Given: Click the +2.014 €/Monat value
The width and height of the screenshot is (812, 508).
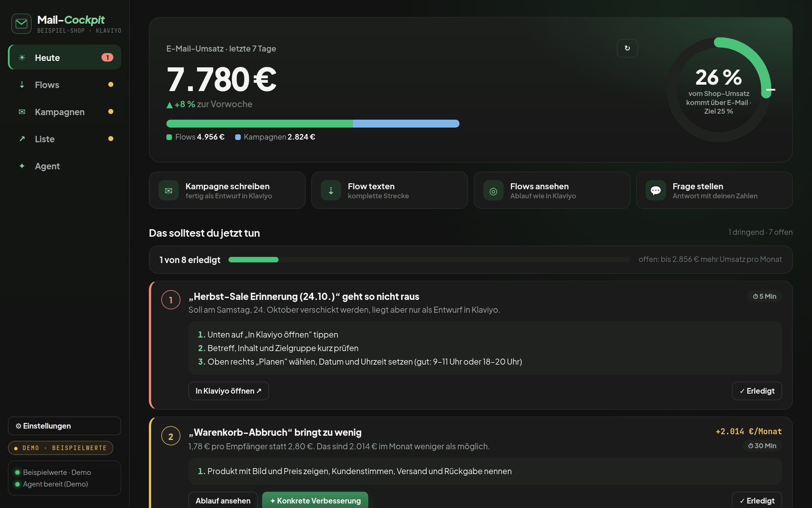Looking at the screenshot, I should pos(748,432).
